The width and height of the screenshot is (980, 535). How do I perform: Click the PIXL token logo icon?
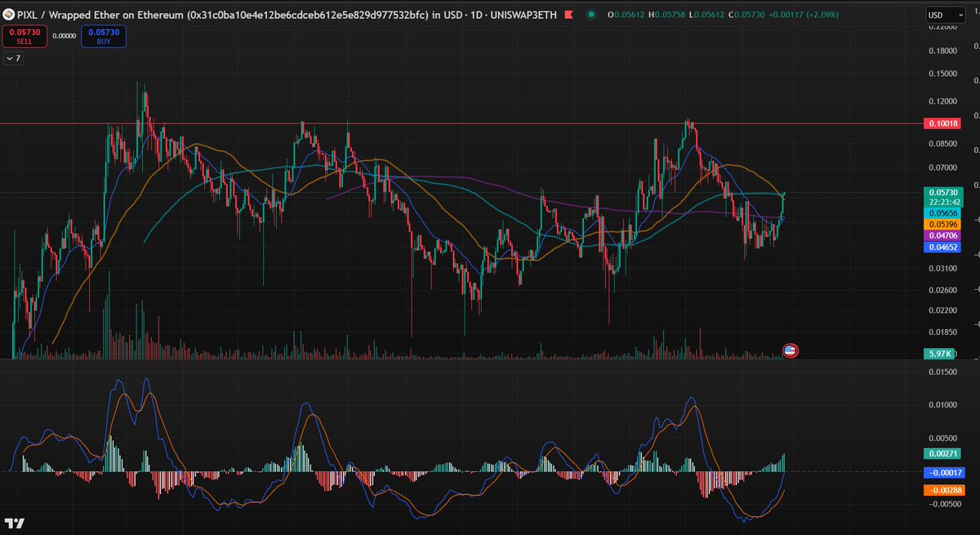click(9, 15)
